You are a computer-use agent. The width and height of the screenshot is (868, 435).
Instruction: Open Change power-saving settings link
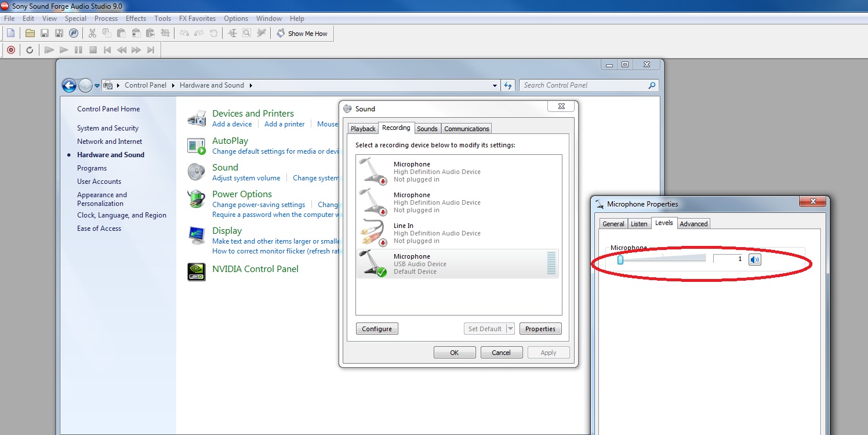[x=259, y=205]
